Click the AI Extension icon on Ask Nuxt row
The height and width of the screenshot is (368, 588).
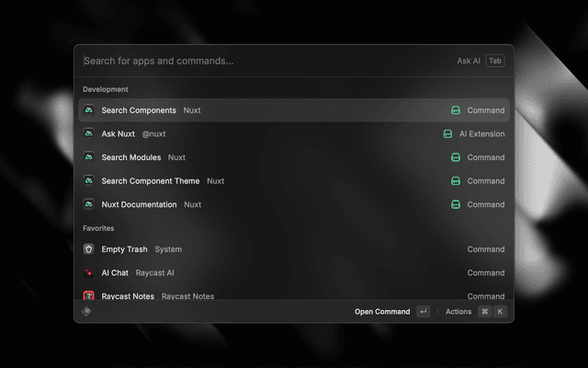(x=447, y=134)
